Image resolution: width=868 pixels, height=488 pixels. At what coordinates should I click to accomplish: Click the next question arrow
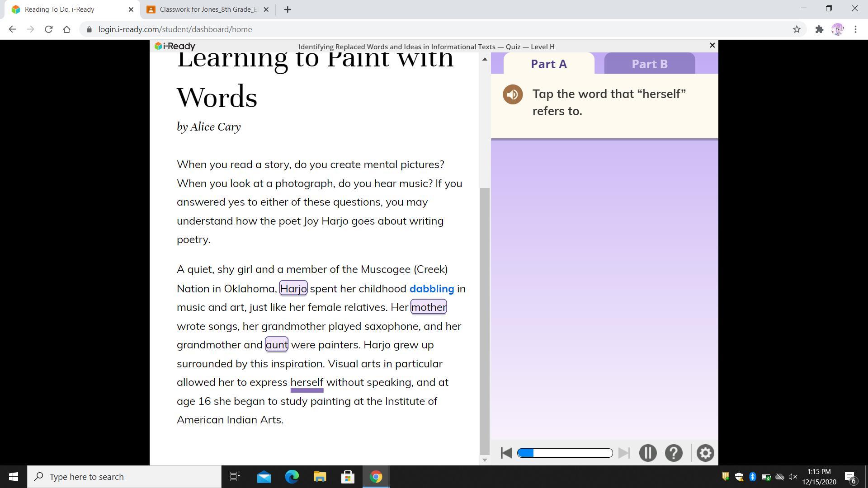pos(624,453)
